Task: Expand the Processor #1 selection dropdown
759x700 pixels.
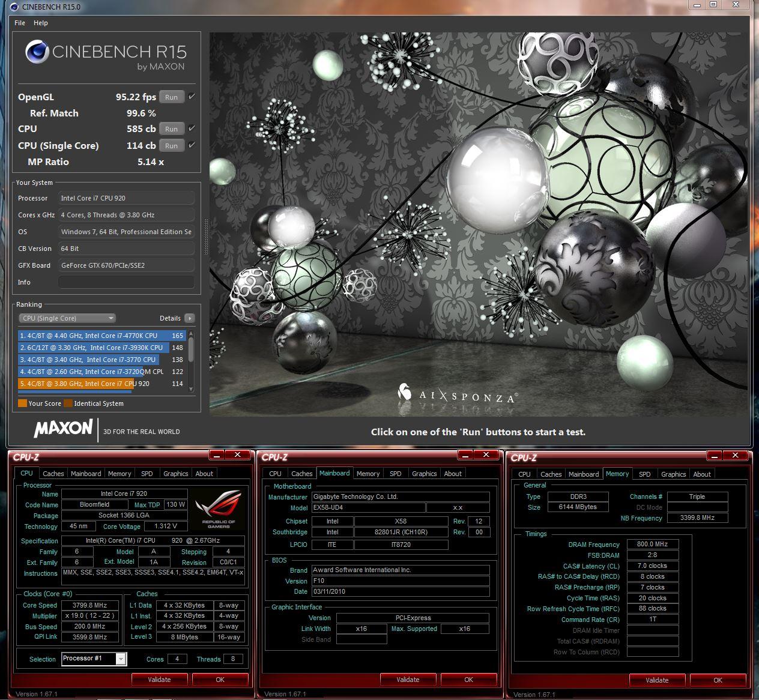Action: pos(121,659)
